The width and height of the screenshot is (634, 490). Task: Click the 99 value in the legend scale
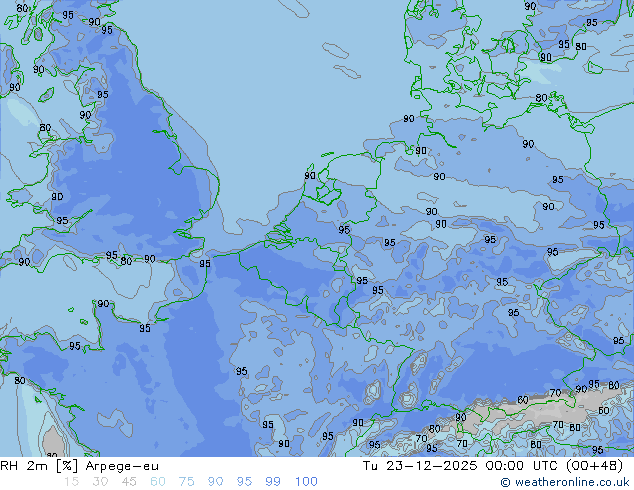(x=273, y=482)
